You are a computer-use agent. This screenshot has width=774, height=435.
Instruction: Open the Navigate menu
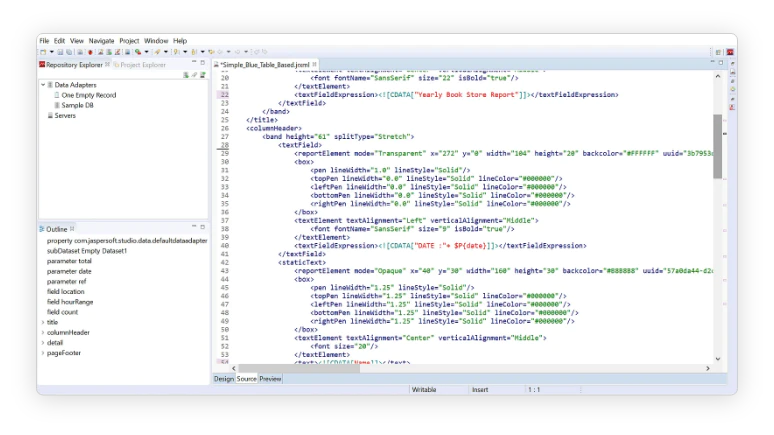coord(101,41)
